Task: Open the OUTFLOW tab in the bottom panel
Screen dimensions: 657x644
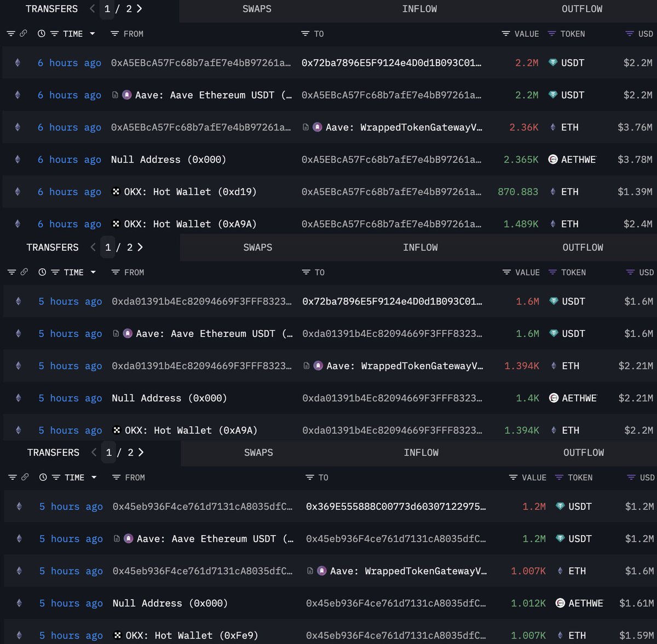Action: click(584, 452)
